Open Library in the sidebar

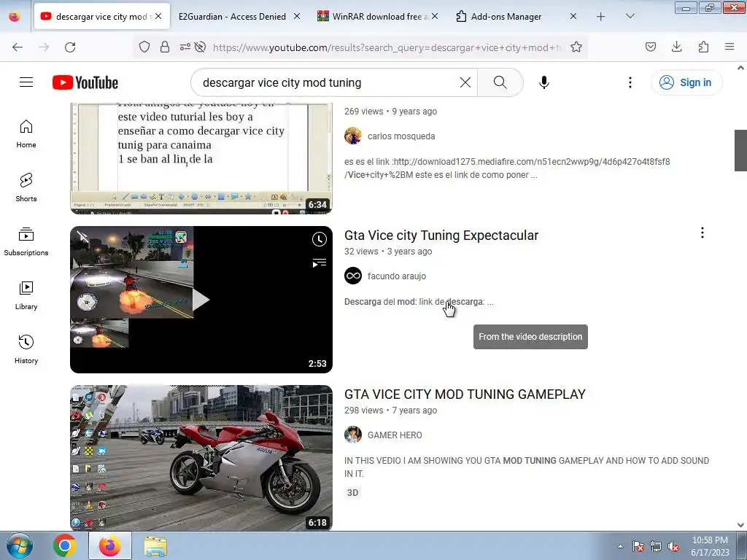[26, 296]
